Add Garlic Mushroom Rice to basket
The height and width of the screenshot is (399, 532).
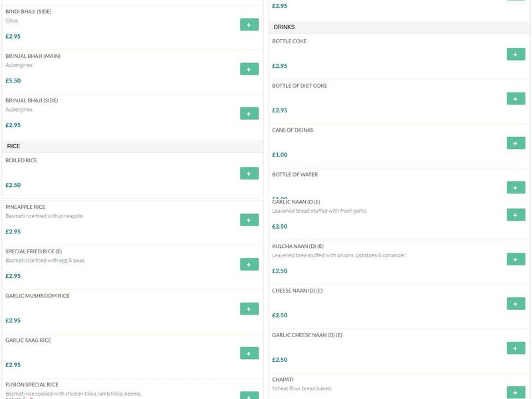click(249, 309)
